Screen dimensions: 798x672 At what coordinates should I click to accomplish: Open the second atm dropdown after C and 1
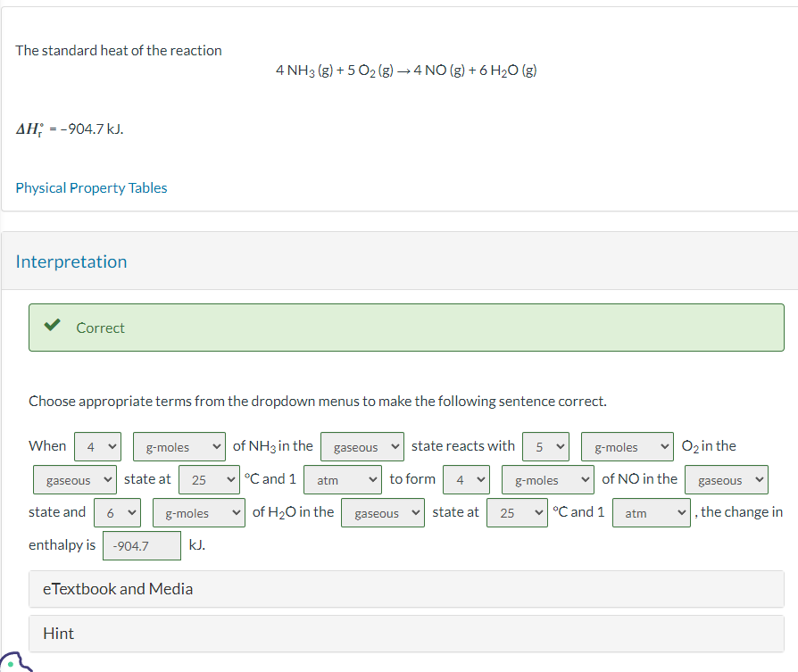coord(651,513)
